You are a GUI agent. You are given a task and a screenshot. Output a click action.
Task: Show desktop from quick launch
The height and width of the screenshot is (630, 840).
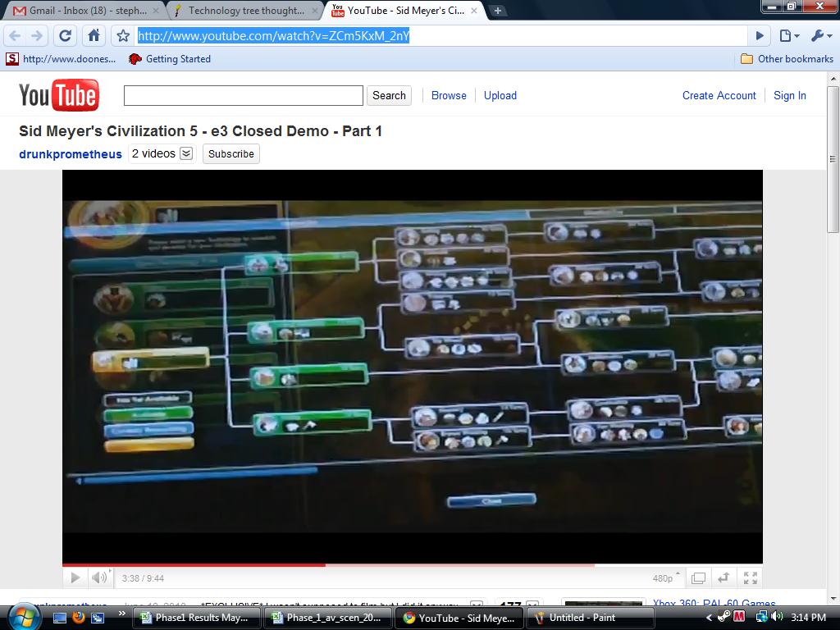pos(59,618)
